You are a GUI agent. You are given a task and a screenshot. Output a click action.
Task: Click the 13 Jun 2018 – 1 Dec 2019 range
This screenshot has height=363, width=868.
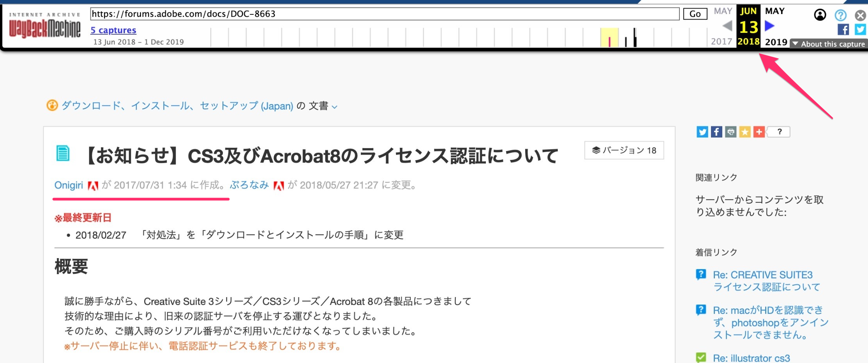[x=138, y=42]
